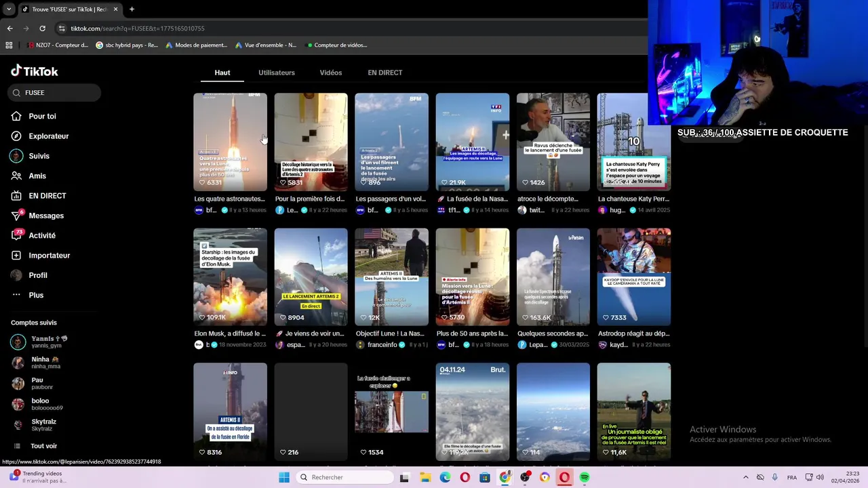Reload the TikTok page
The height and width of the screenshot is (488, 868).
(x=42, y=28)
